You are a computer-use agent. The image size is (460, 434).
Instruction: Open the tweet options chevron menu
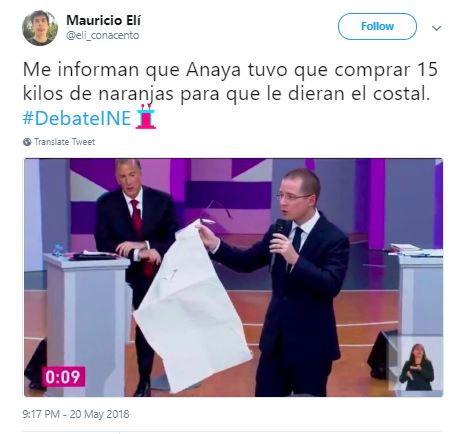(436, 28)
